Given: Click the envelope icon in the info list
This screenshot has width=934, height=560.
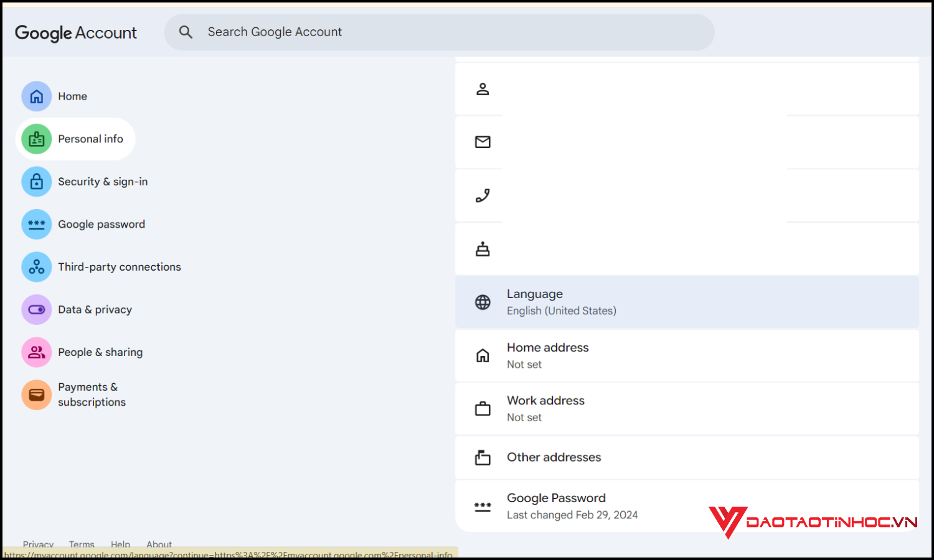Looking at the screenshot, I should 483,142.
